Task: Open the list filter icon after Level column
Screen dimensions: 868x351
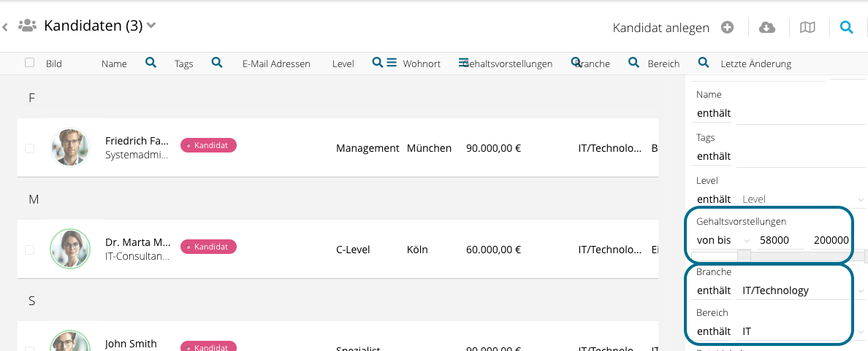Action: tap(392, 63)
